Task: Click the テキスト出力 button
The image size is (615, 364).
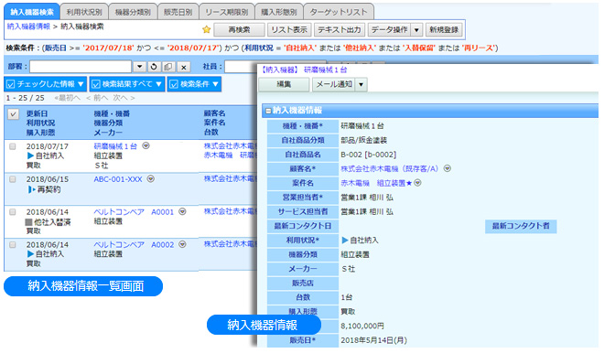Action: pyautogui.click(x=340, y=30)
